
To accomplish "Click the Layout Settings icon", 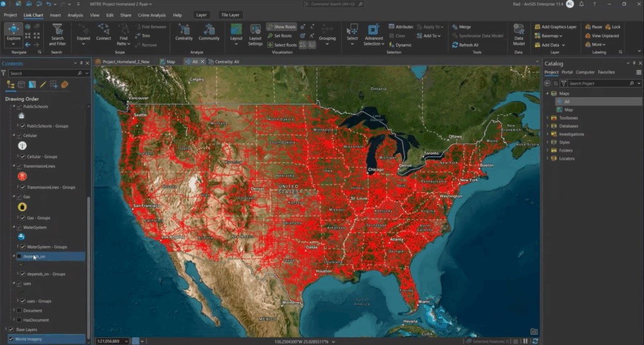I will 255,34.
